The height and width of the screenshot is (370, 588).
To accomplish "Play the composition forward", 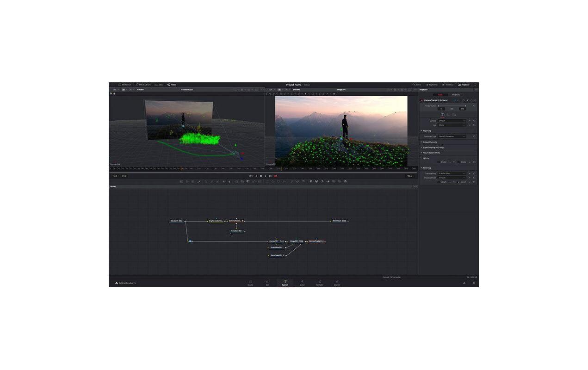I will pyautogui.click(x=266, y=176).
